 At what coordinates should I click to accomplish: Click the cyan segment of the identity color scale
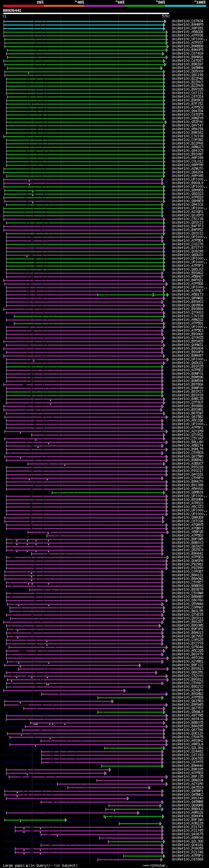point(185,6)
